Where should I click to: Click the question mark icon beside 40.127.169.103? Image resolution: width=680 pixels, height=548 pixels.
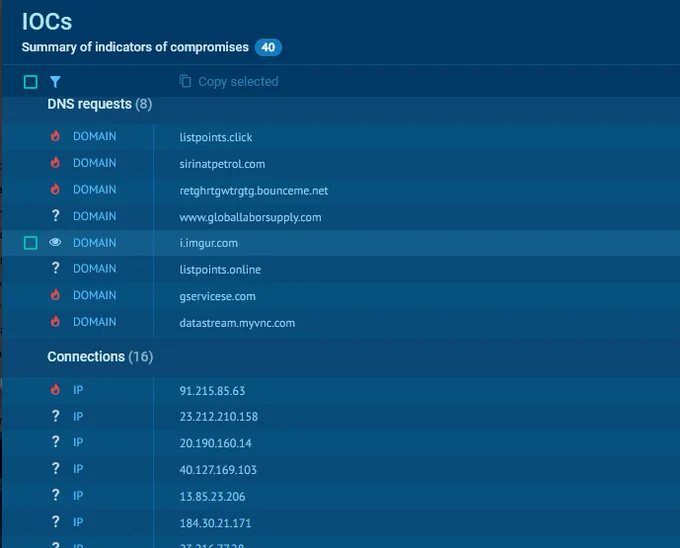click(55, 469)
